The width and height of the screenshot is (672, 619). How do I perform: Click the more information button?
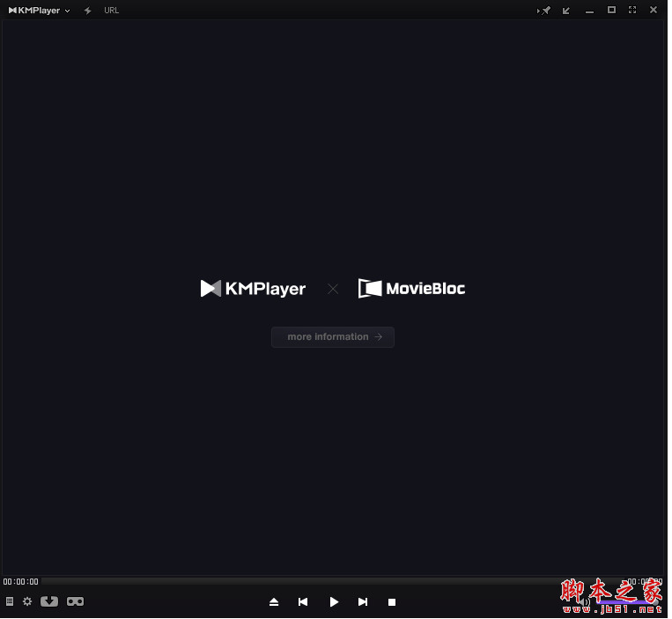click(333, 337)
